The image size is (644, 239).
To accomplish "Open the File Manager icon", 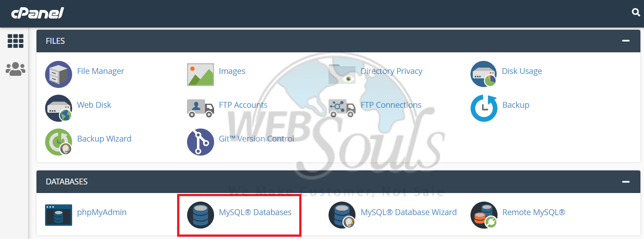I will pyautogui.click(x=59, y=74).
